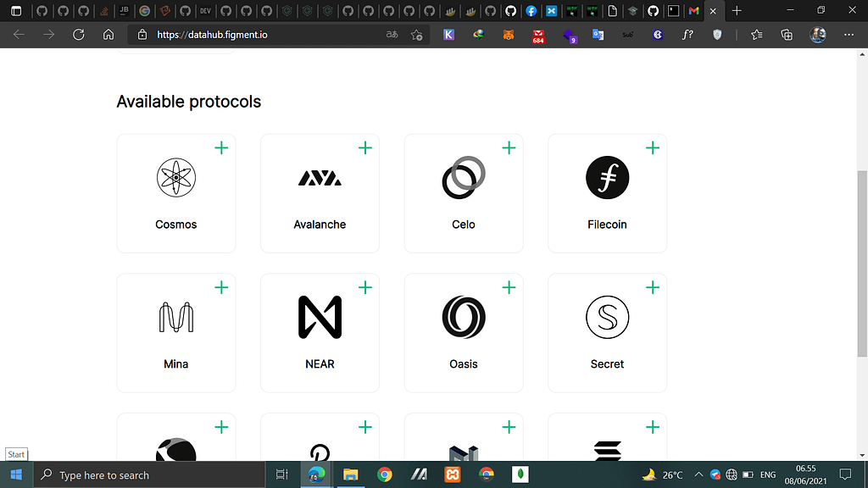Refresh the current page
This screenshot has width=868, height=488.
79,34
